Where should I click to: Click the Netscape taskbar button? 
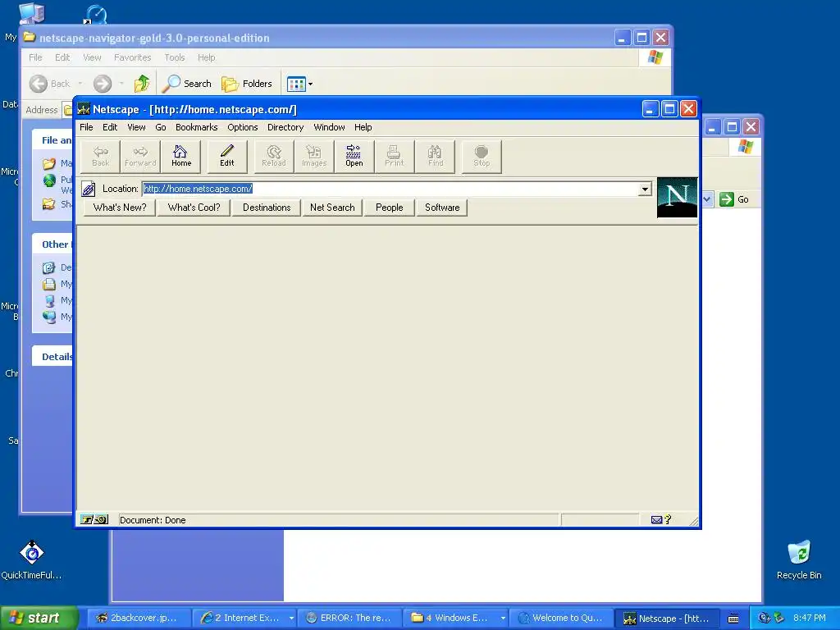click(666, 619)
